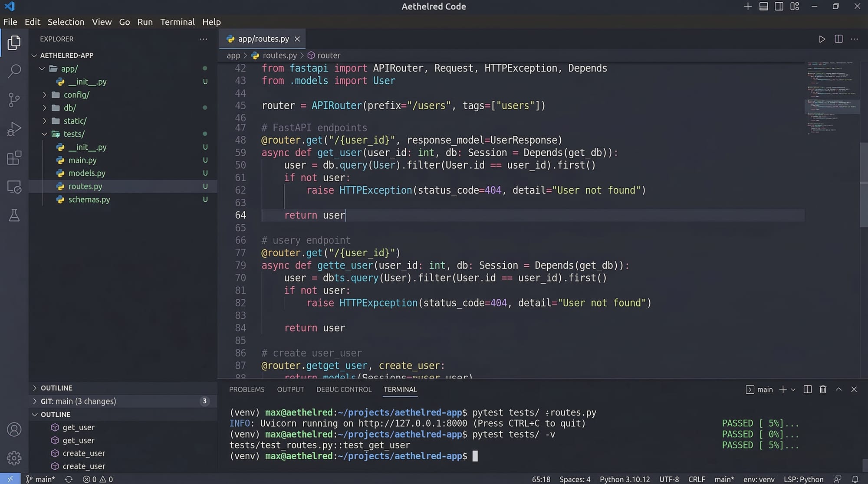The height and width of the screenshot is (484, 868).
Task: Click the Run Python file play button
Action: (x=822, y=39)
